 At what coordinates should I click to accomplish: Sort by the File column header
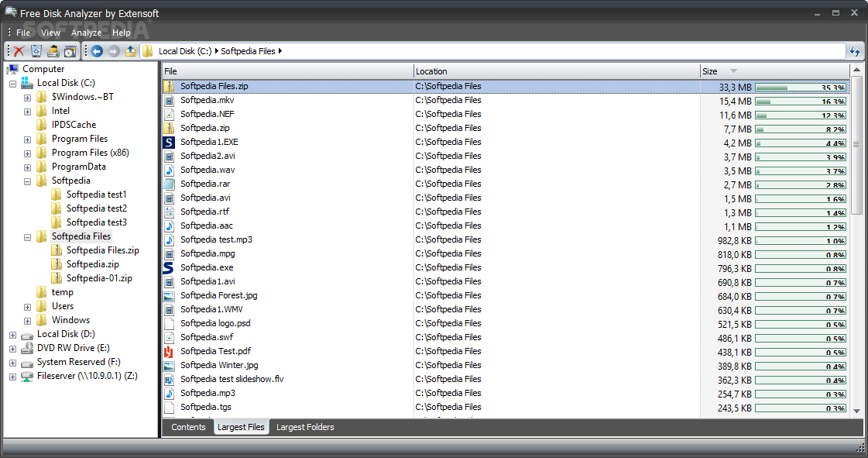[288, 71]
